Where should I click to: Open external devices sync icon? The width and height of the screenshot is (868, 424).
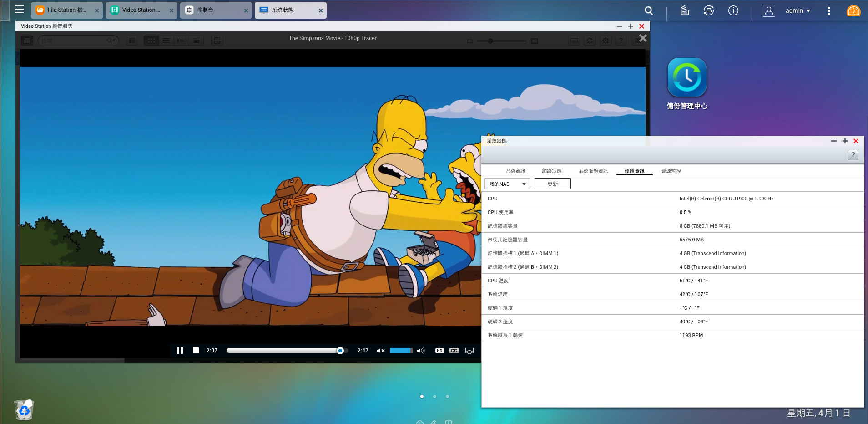709,10
